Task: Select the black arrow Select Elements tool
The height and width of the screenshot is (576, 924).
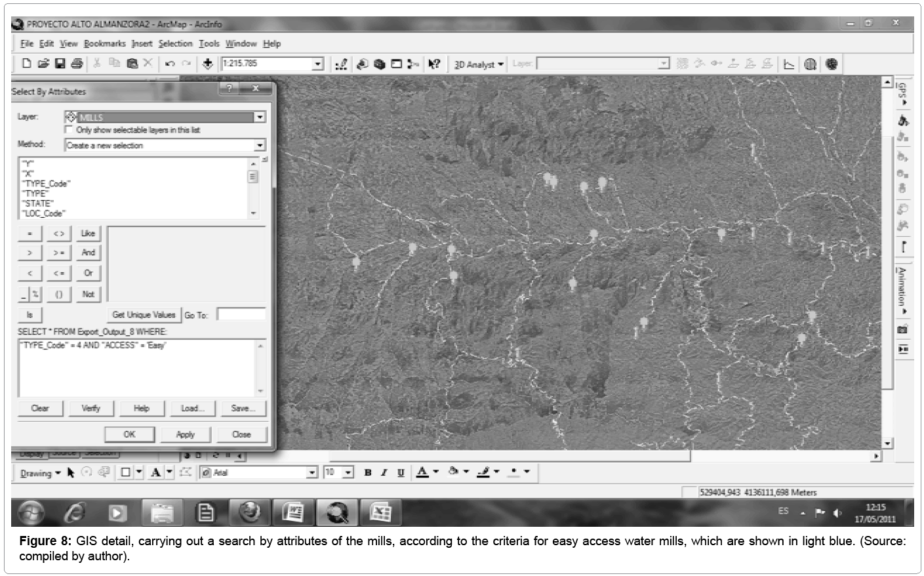Action: tap(71, 472)
